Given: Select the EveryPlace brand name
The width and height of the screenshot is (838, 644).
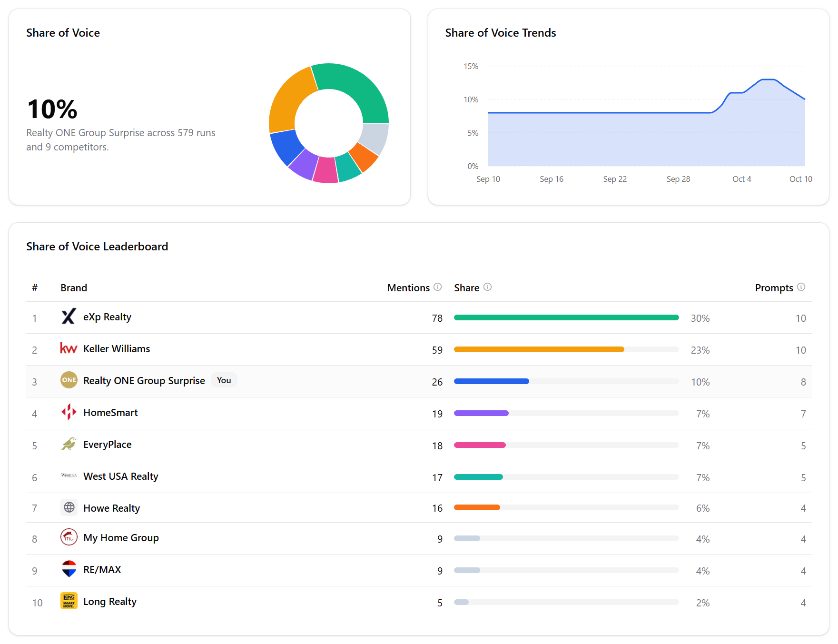Looking at the screenshot, I should pyautogui.click(x=108, y=445).
